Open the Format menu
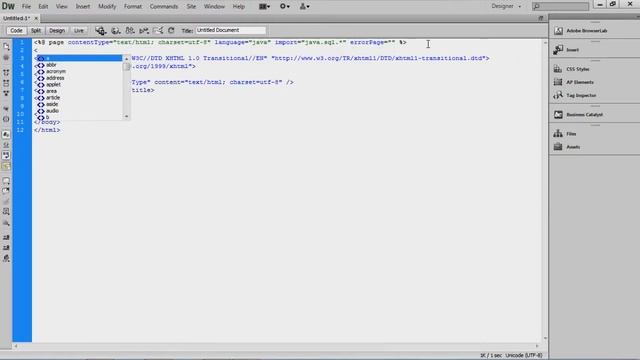Viewport: 640px width, 360px height. point(133,7)
